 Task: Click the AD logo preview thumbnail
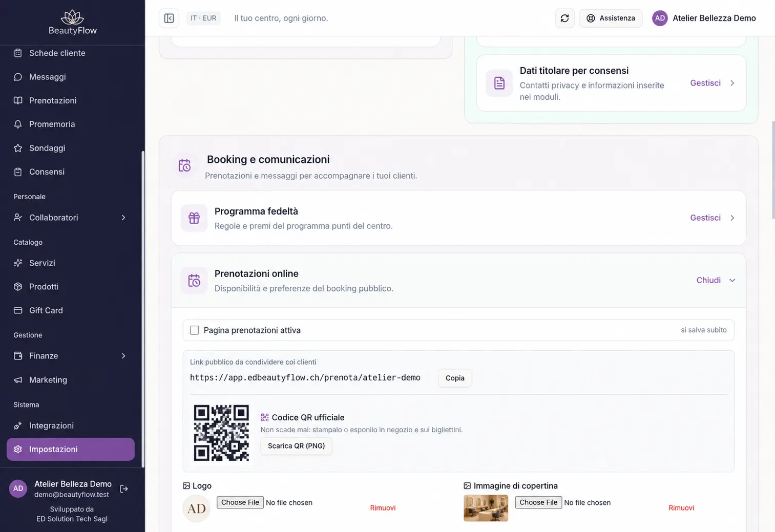(197, 508)
